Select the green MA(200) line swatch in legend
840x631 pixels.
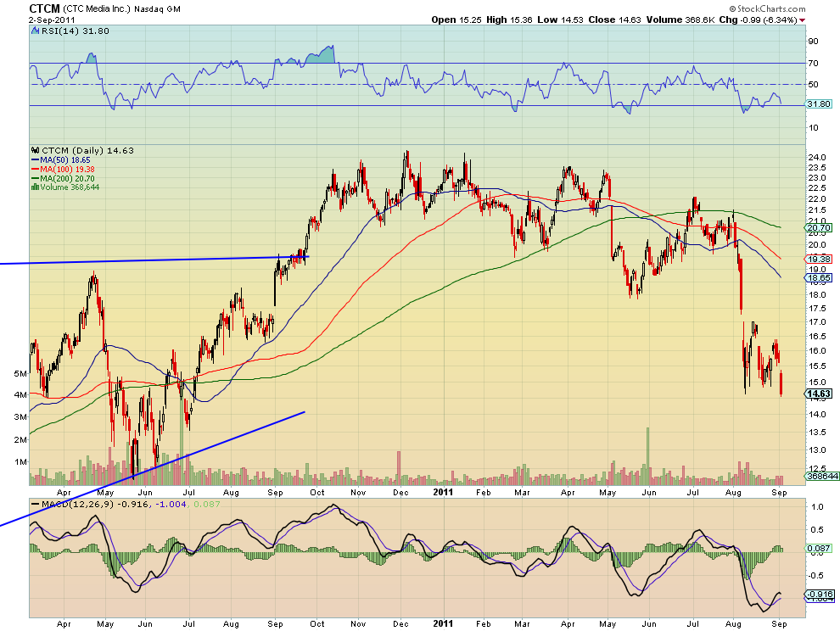[x=36, y=178]
